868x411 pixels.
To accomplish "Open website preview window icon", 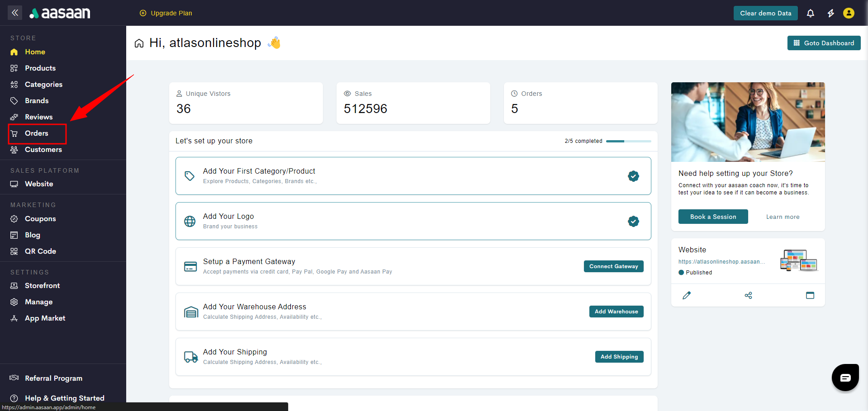I will 810,295.
